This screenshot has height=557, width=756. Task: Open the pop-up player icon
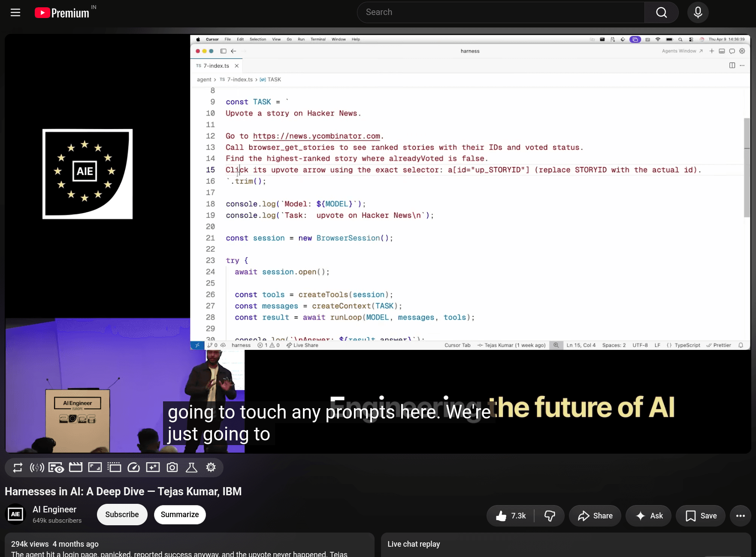(114, 467)
